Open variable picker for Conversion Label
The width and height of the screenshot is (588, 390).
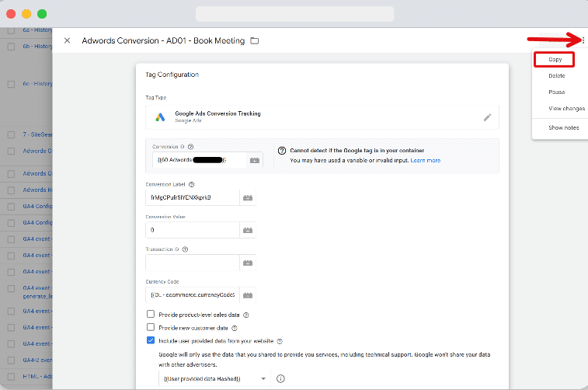click(x=248, y=197)
